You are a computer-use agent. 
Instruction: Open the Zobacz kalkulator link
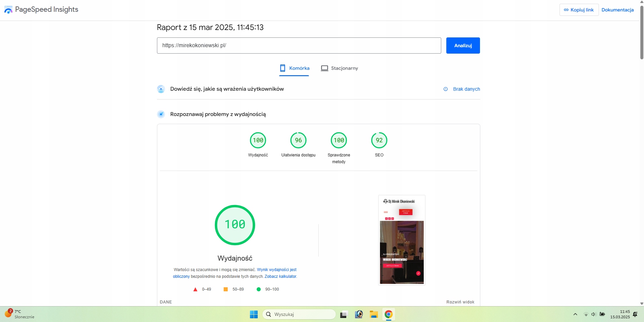pyautogui.click(x=280, y=276)
